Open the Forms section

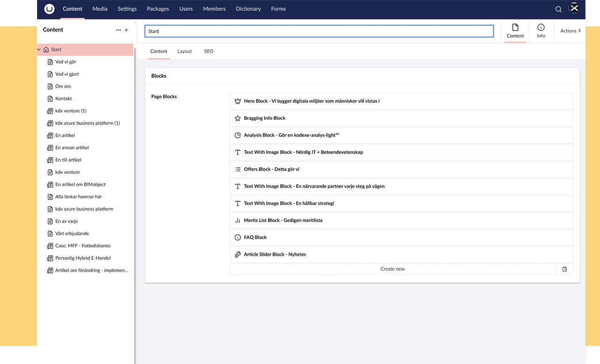278,9
